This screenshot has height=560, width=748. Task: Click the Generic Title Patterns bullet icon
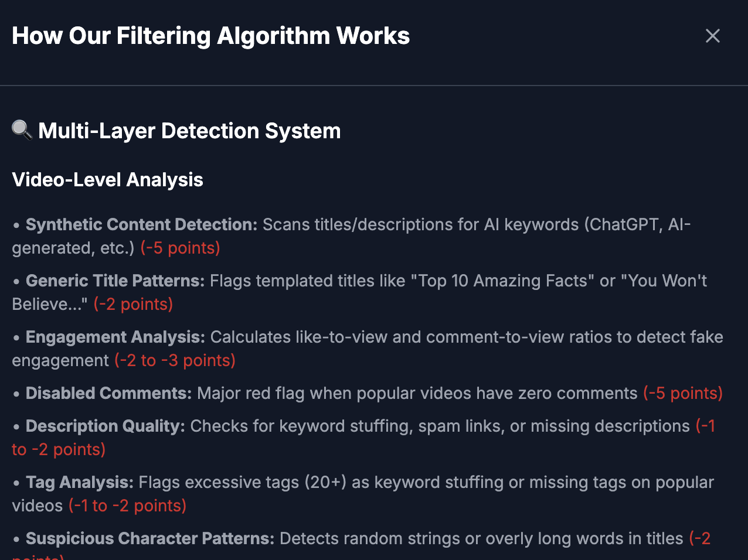tap(16, 282)
